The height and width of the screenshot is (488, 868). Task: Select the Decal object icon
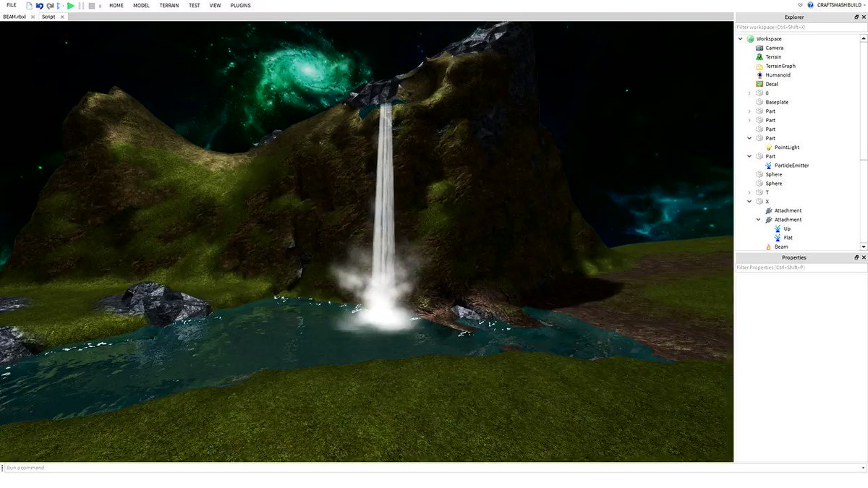(759, 84)
